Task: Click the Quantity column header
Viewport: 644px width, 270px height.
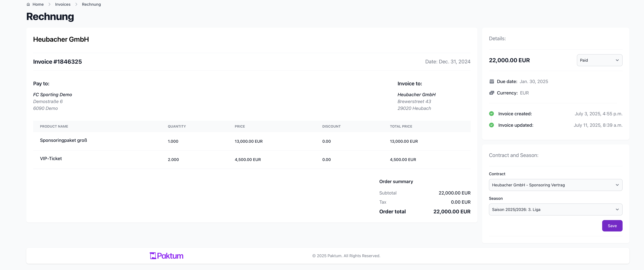Action: pos(177,126)
